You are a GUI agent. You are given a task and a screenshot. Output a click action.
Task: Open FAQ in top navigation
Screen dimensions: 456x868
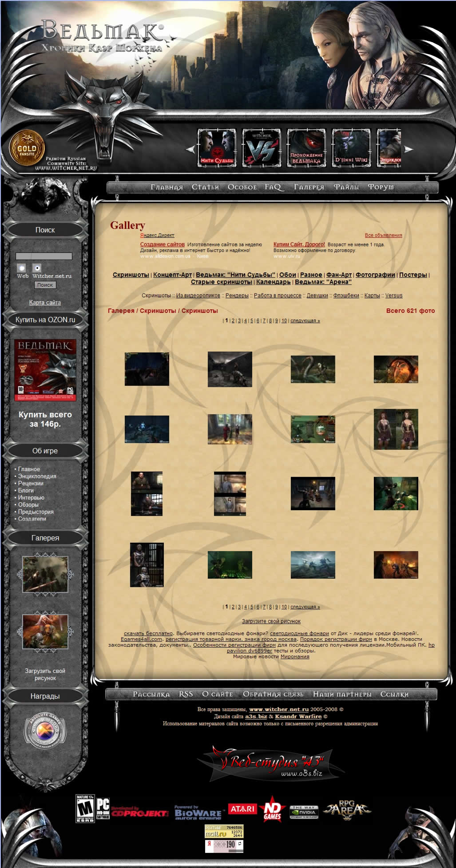click(274, 187)
